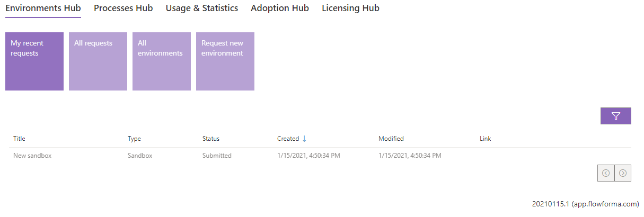The image size is (644, 217).
Task: Open All environments tile
Action: tap(162, 61)
